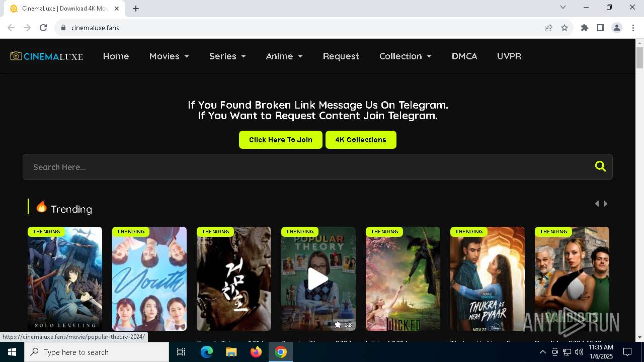Go to the Home page

[116, 56]
